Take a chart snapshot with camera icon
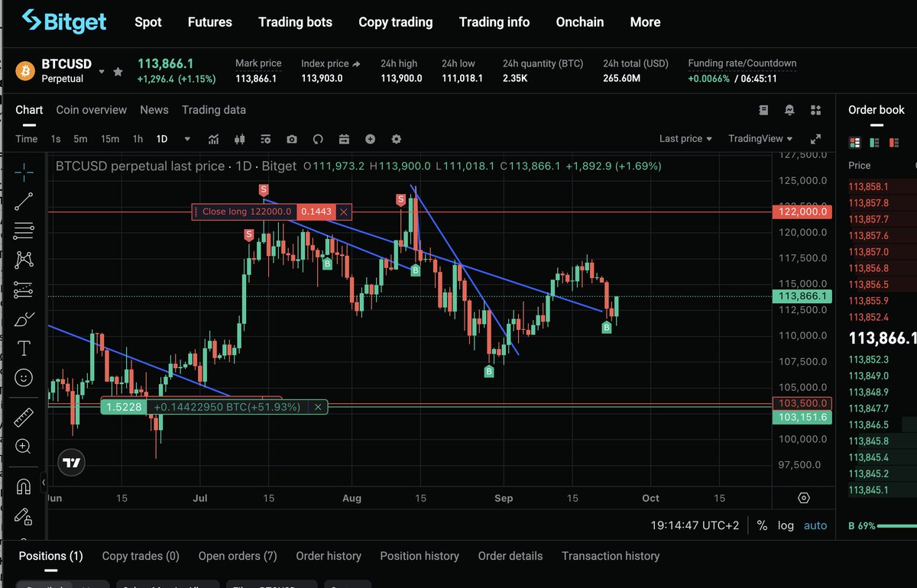Screen dimensions: 917x588 (x=292, y=139)
